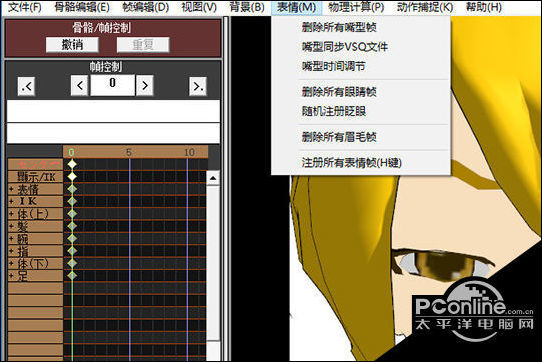The height and width of the screenshot is (362, 542).
Task: Expand the 髪 track group
Action: 11,226
